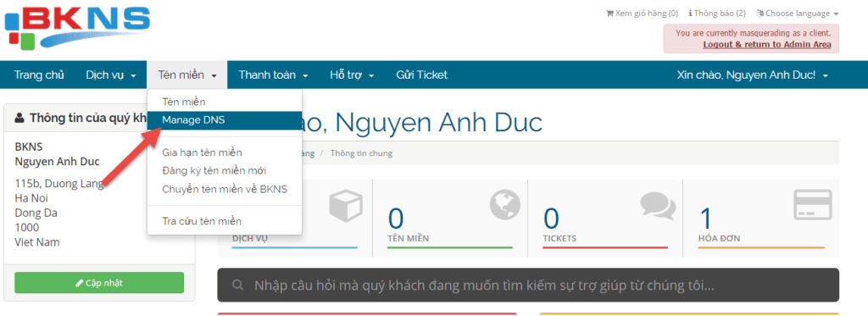Screen dimensions: 868x316
Task: Click Thông tin chung breadcrumb
Action: tap(361, 153)
